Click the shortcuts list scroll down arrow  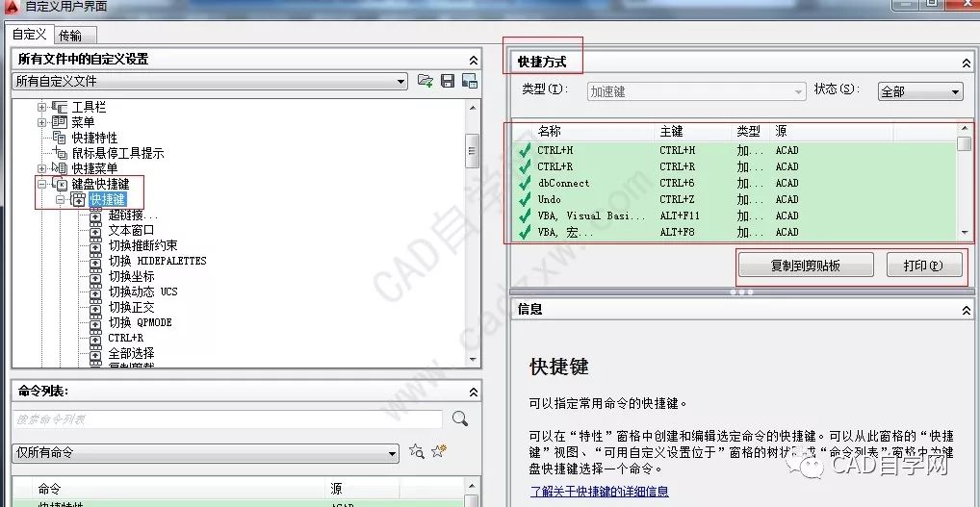965,233
